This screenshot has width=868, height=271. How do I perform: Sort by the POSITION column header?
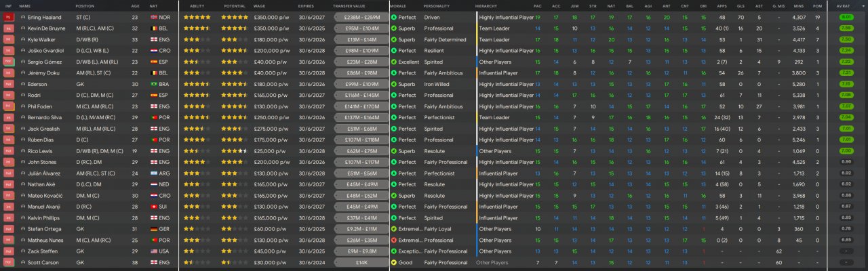coord(85,5)
